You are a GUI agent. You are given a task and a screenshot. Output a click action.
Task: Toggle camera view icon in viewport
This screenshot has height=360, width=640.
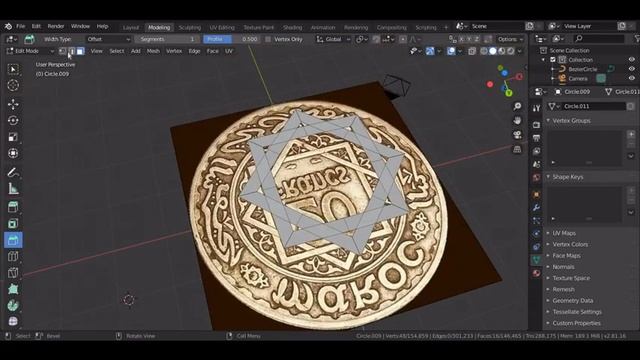[518, 135]
